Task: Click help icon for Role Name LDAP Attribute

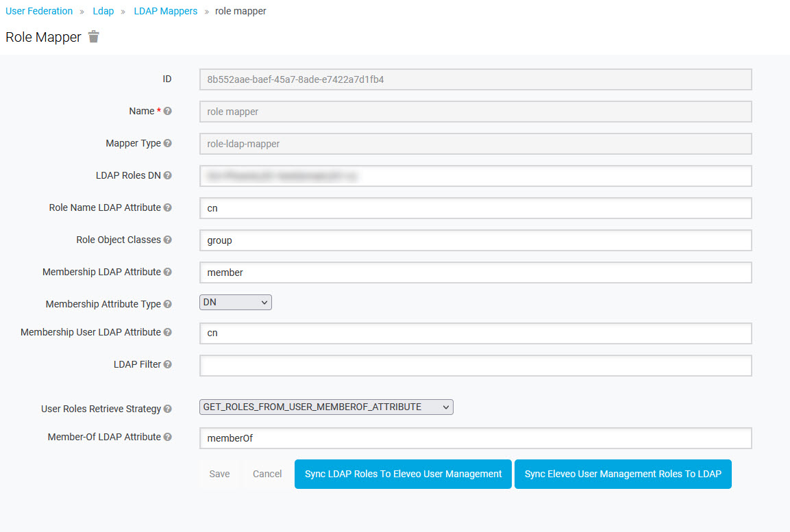Action: point(168,207)
